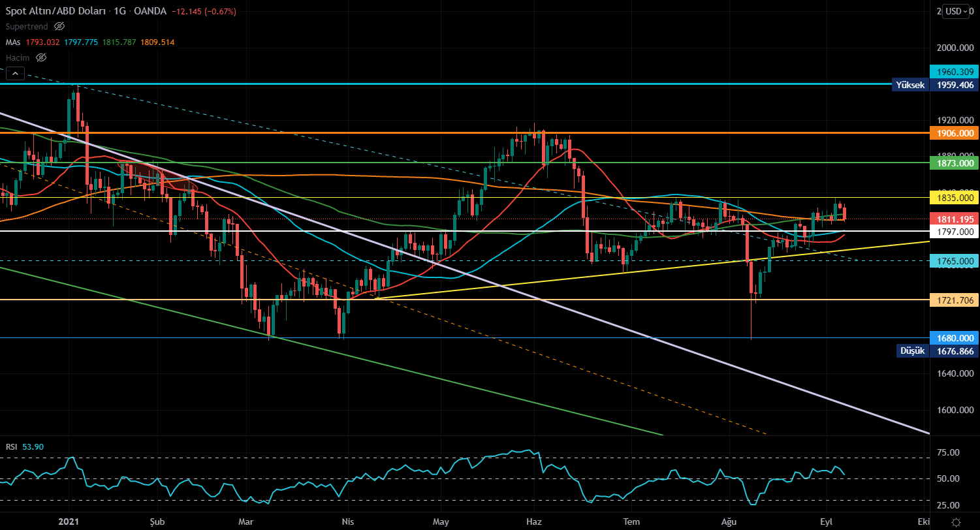This screenshot has width=980, height=530.
Task: Select the Supertrend indicator label
Action: pos(27,26)
